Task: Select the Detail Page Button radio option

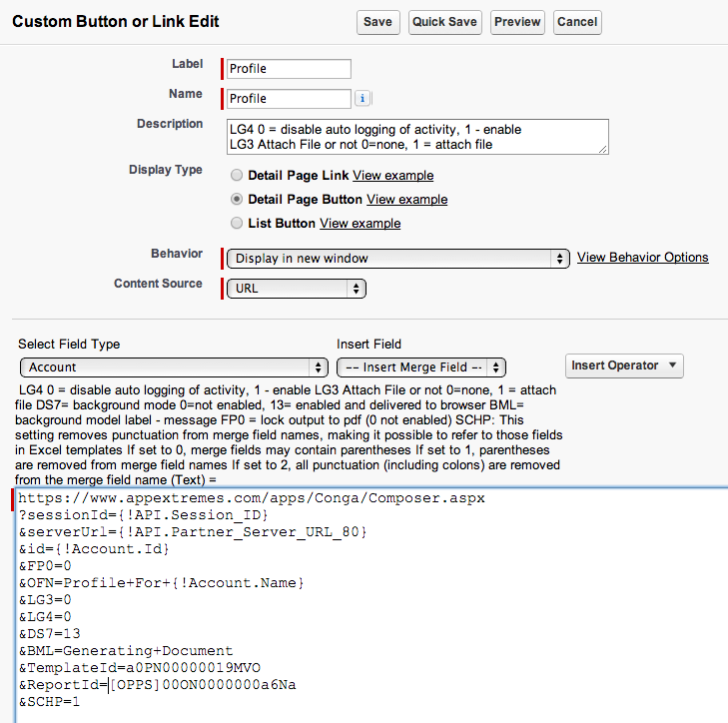Action: click(237, 200)
